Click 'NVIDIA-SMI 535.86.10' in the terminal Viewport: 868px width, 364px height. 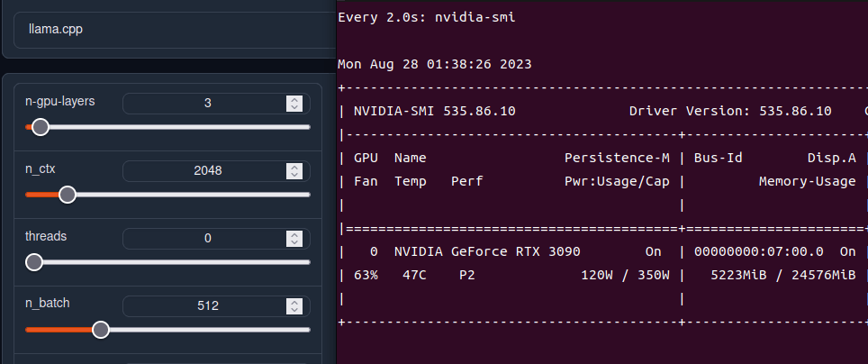coord(435,112)
